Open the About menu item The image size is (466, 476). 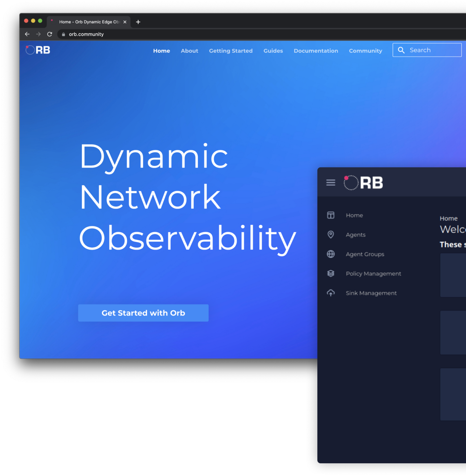point(189,51)
